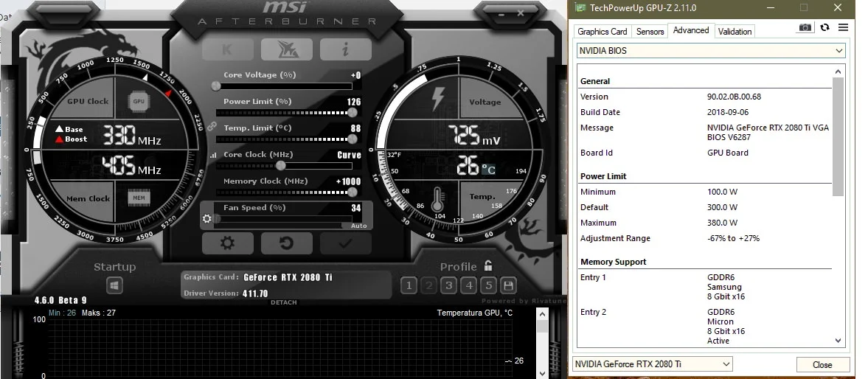
Task: Click the Board Id GPU Board value
Action: pos(727,153)
